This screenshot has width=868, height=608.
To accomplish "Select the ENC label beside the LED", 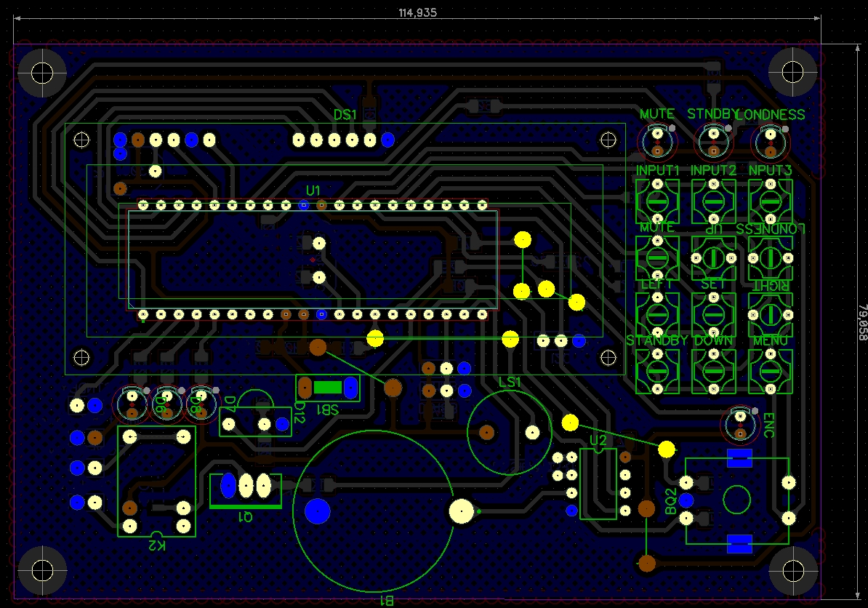I will pyautogui.click(x=768, y=425).
